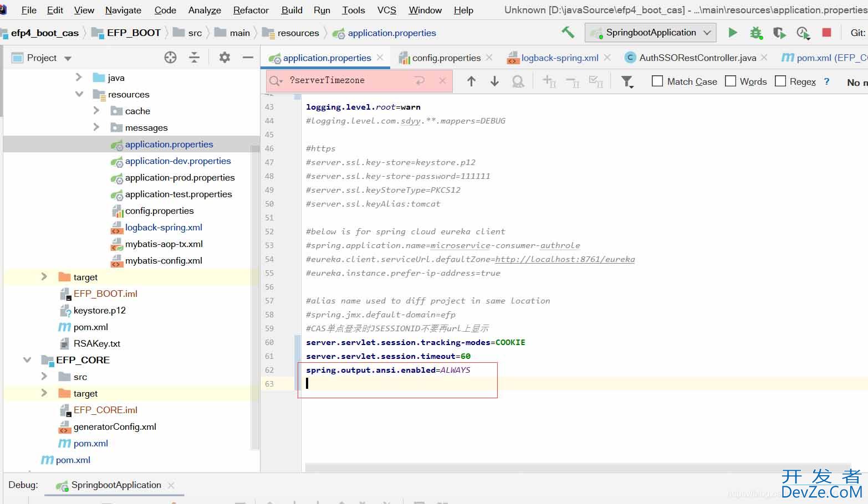Enable Match Case checkbox
The width and height of the screenshot is (868, 504).
point(657,81)
